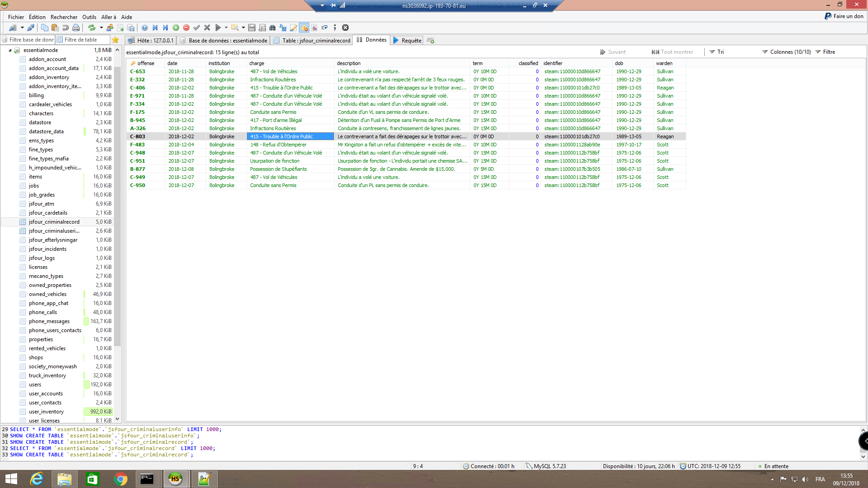Open the find text on server icon

point(271,28)
